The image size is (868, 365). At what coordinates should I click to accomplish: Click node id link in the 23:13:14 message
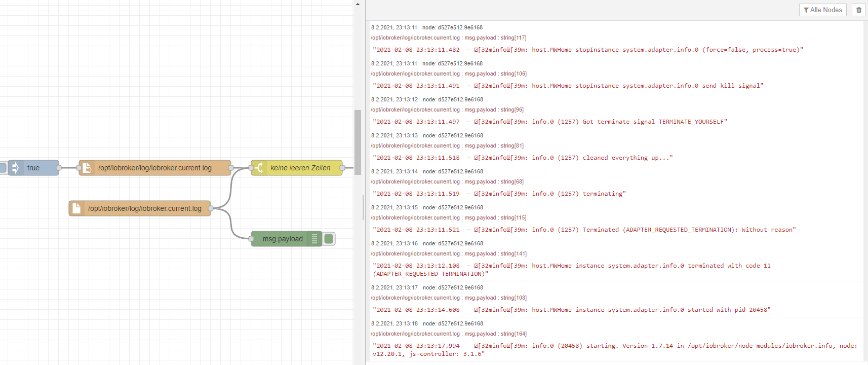453,171
